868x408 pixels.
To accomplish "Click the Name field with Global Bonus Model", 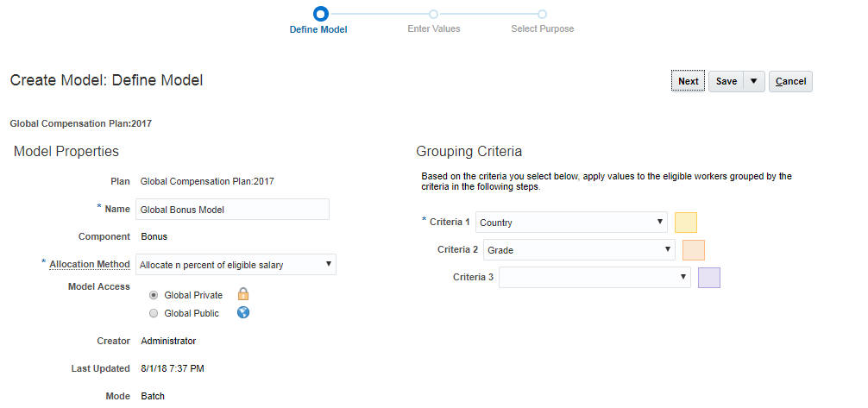I will [x=232, y=210].
